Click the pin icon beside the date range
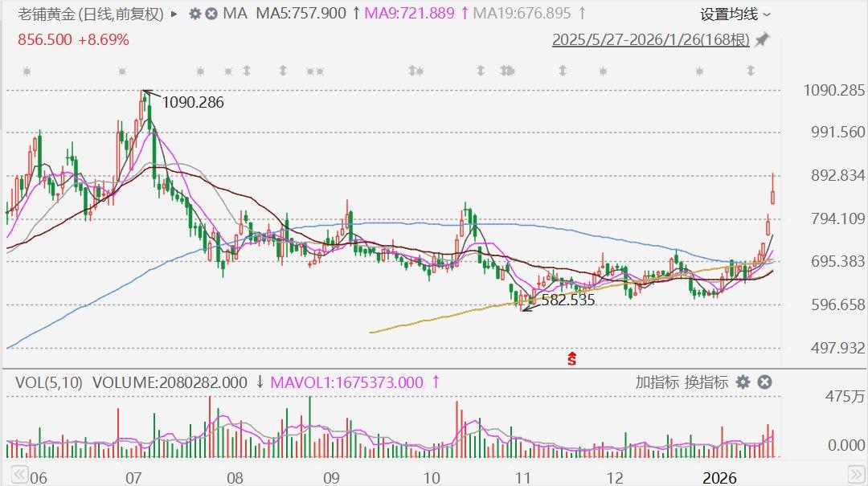This screenshot has width=868, height=486. pyautogui.click(x=762, y=39)
